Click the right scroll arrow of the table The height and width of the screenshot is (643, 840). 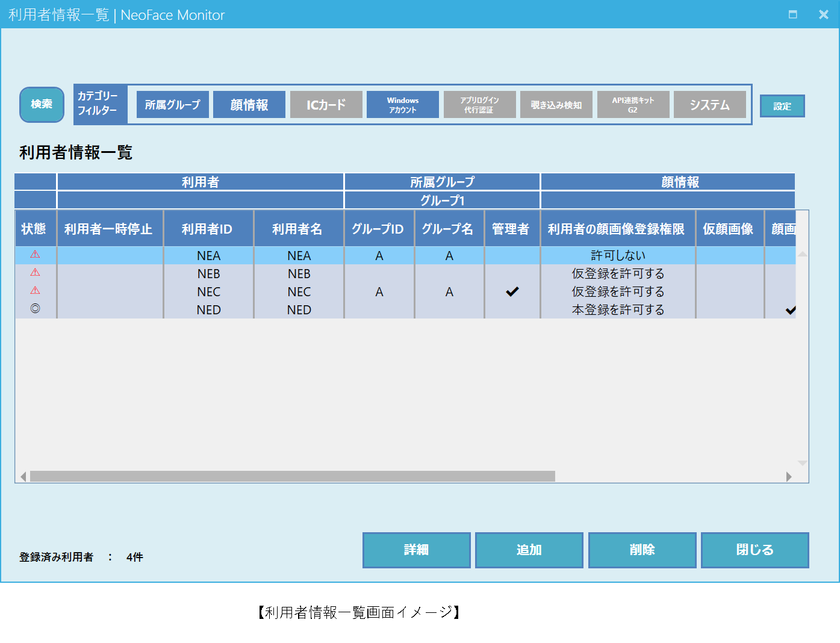pyautogui.click(x=789, y=476)
